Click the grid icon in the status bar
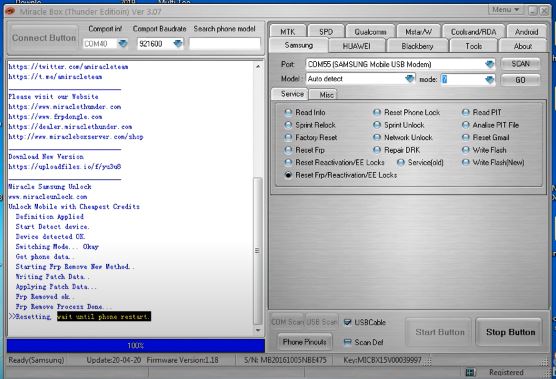556x379 pixels. coord(470,372)
